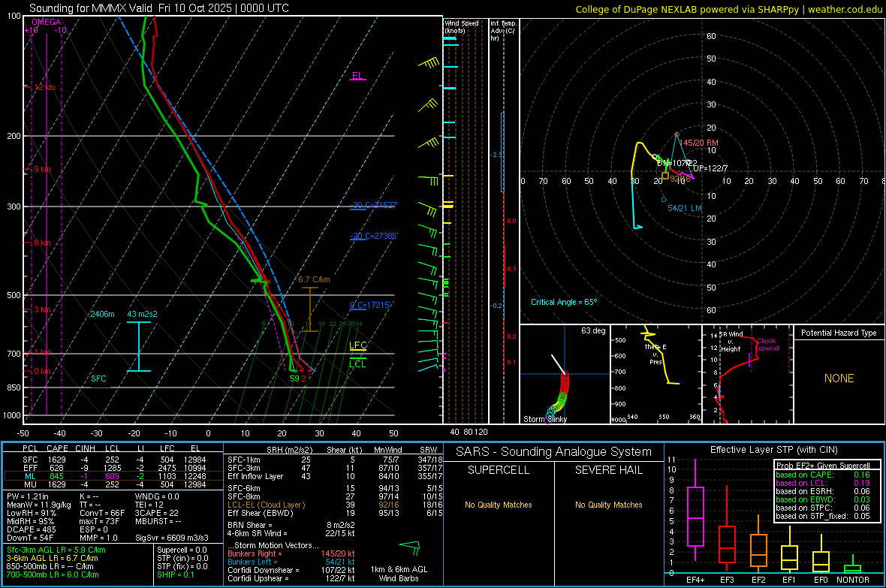This screenshot has width=886, height=588.
Task: Click No Quality Matches under SUPERCELL
Action: [499, 505]
